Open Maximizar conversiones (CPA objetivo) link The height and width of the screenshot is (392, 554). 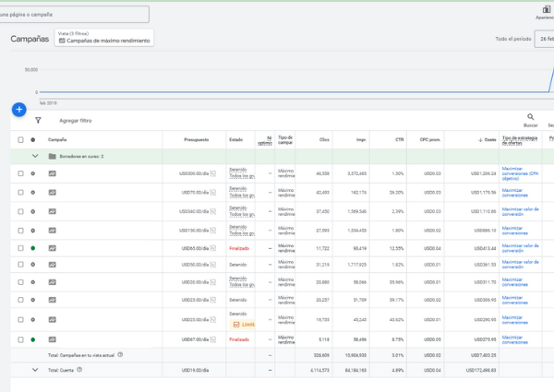520,173
